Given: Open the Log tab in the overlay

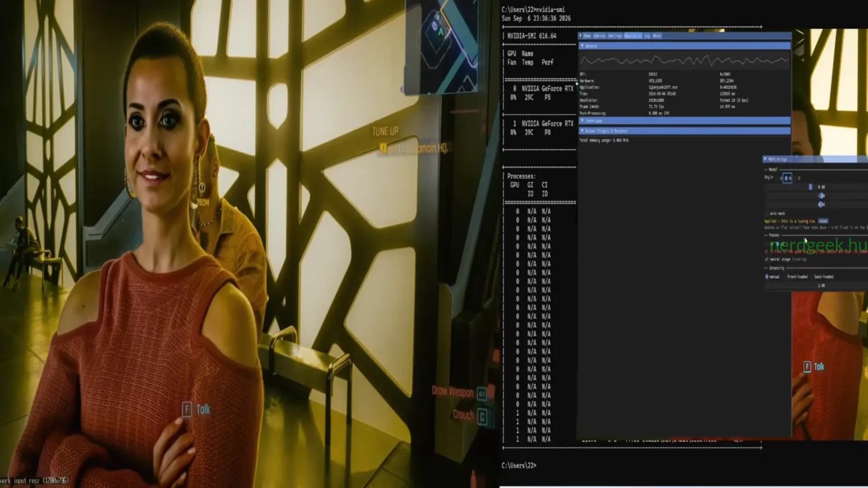Looking at the screenshot, I should tap(647, 36).
